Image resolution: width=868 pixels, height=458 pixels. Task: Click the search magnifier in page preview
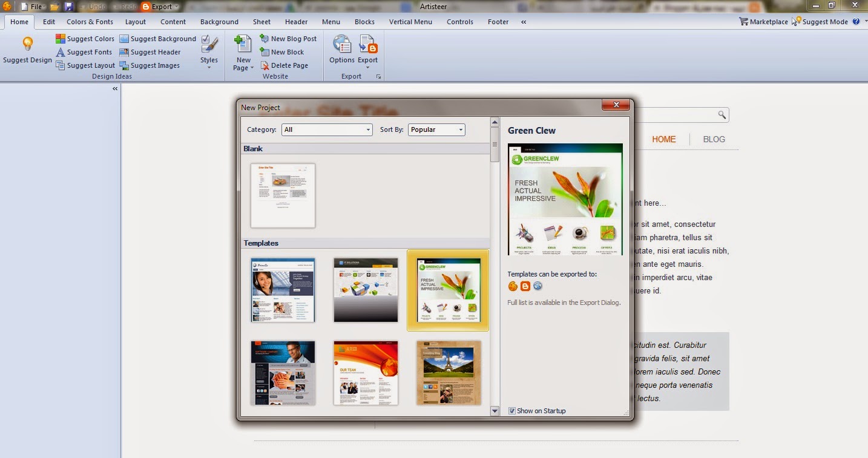coord(722,114)
